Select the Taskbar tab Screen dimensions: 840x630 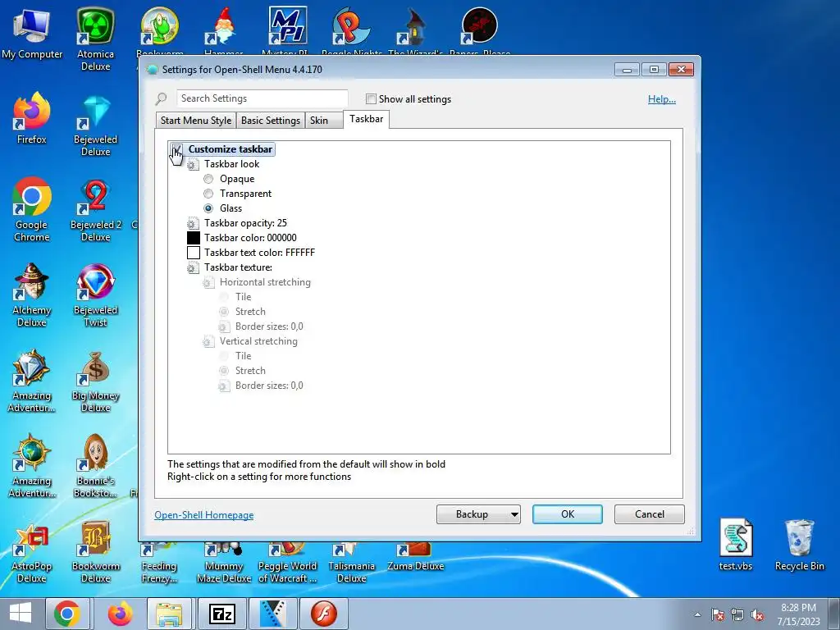coord(367,119)
